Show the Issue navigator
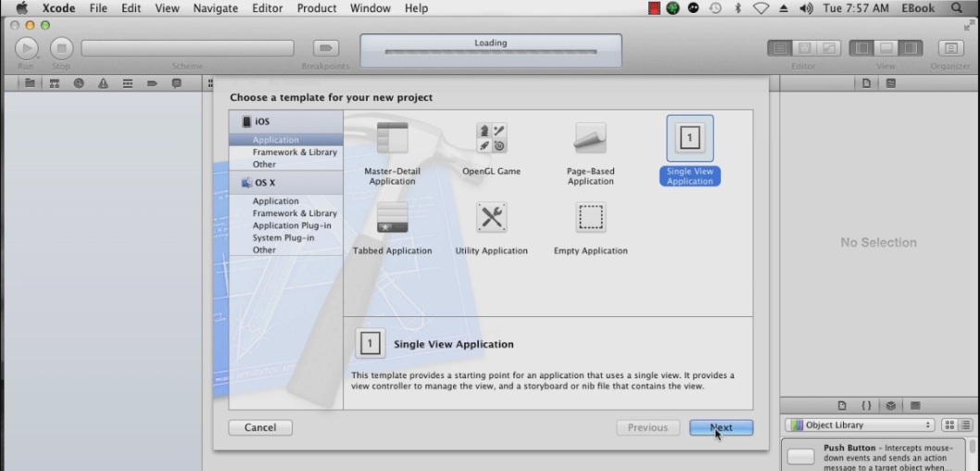Image resolution: width=980 pixels, height=471 pixels. pyautogui.click(x=103, y=83)
